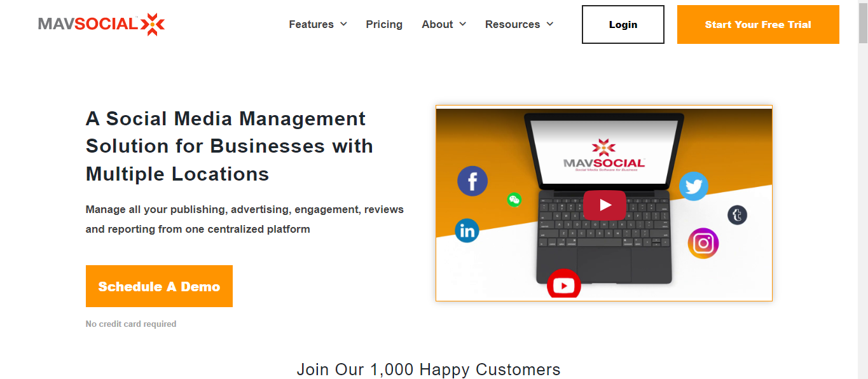Click the laptop screen MavSocial logo in video
The height and width of the screenshot is (379, 868).
click(604, 155)
